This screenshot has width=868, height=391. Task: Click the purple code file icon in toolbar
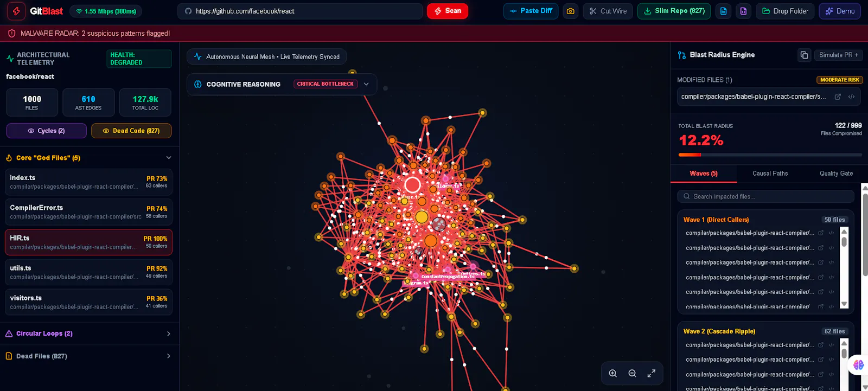click(x=743, y=11)
